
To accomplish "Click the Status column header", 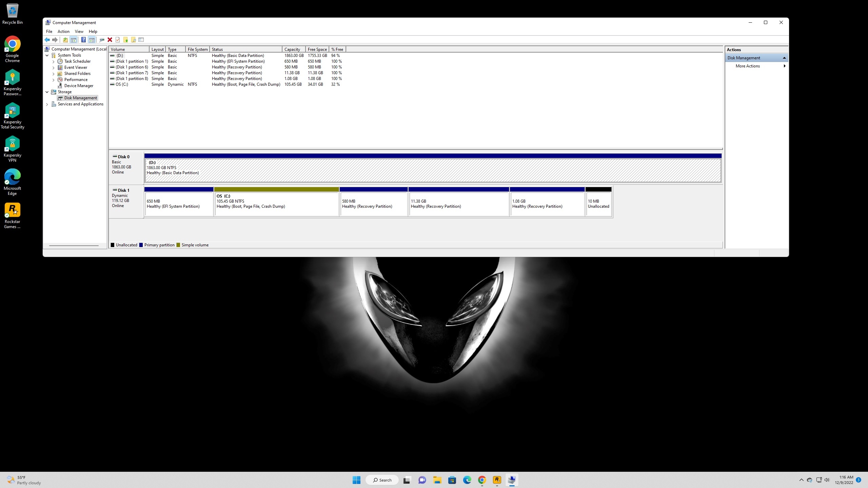I will (x=246, y=49).
